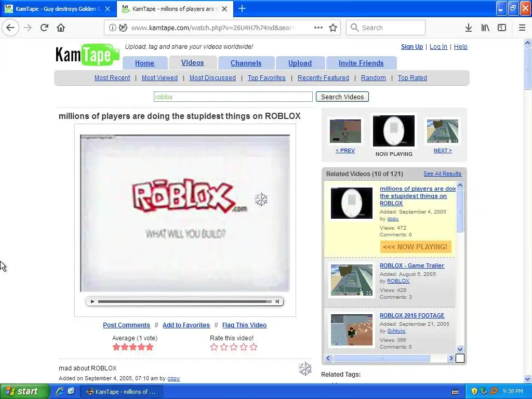Viewport: 532px width, 399px height.
Task: Reload the current page
Action: click(x=45, y=28)
